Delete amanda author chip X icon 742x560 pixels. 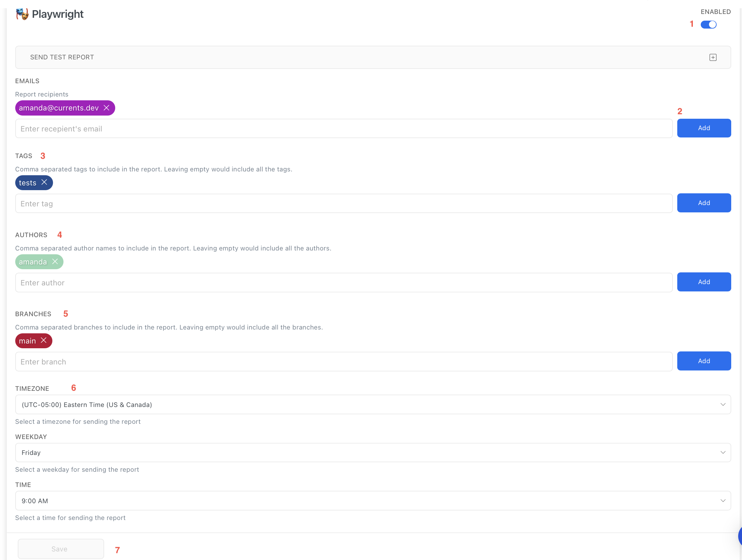tap(55, 261)
